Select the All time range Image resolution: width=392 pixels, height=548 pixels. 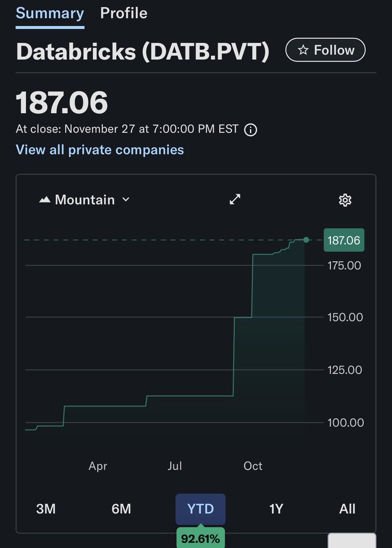(347, 509)
